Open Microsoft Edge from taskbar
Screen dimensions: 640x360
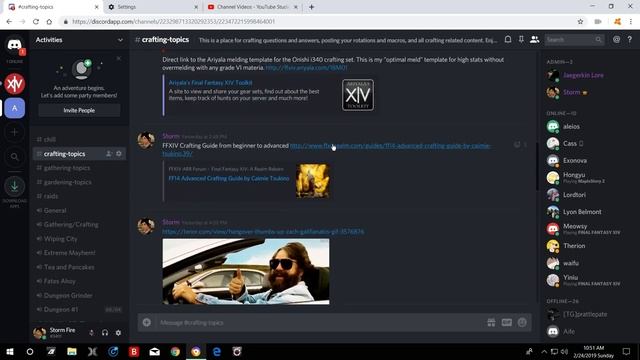point(216,351)
